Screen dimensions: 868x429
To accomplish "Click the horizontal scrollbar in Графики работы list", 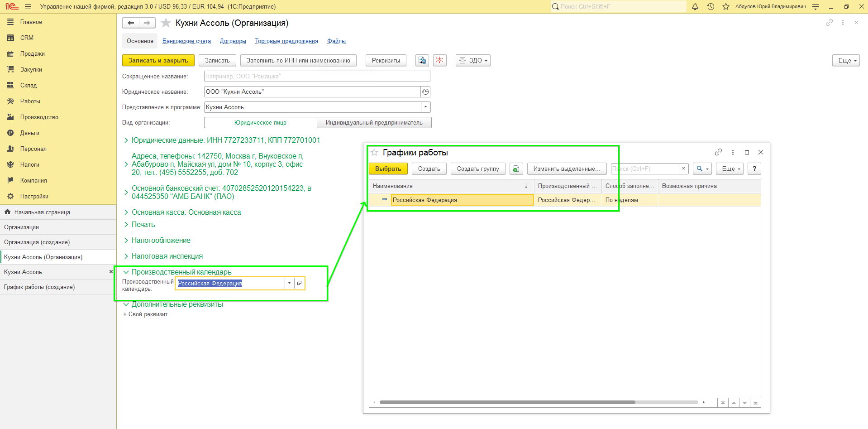I will (507, 402).
